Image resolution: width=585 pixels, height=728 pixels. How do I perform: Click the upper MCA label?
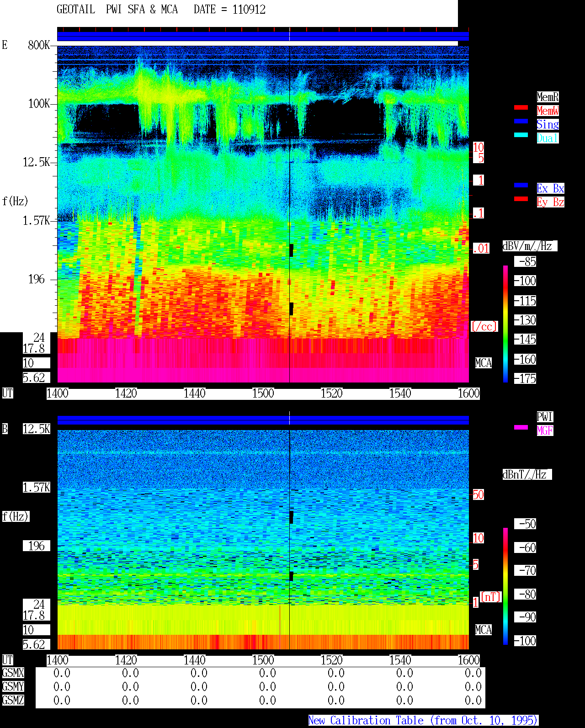[484, 363]
